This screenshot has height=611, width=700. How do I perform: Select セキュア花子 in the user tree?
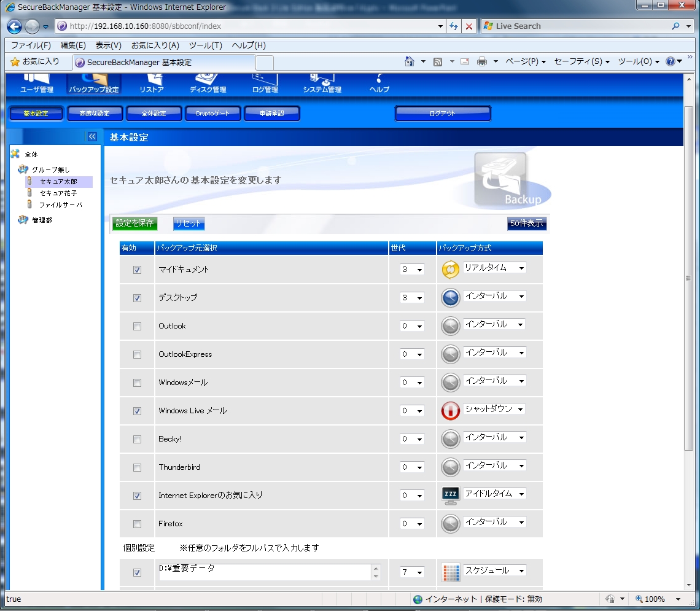coord(58,193)
